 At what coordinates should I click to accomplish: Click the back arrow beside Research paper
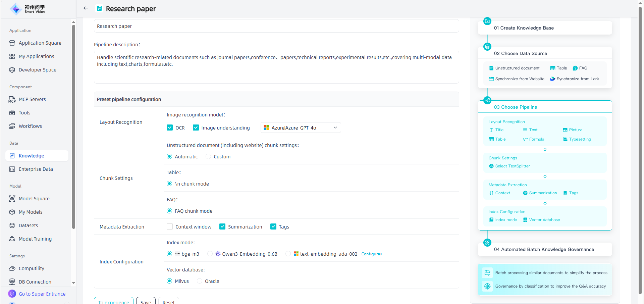[x=86, y=8]
